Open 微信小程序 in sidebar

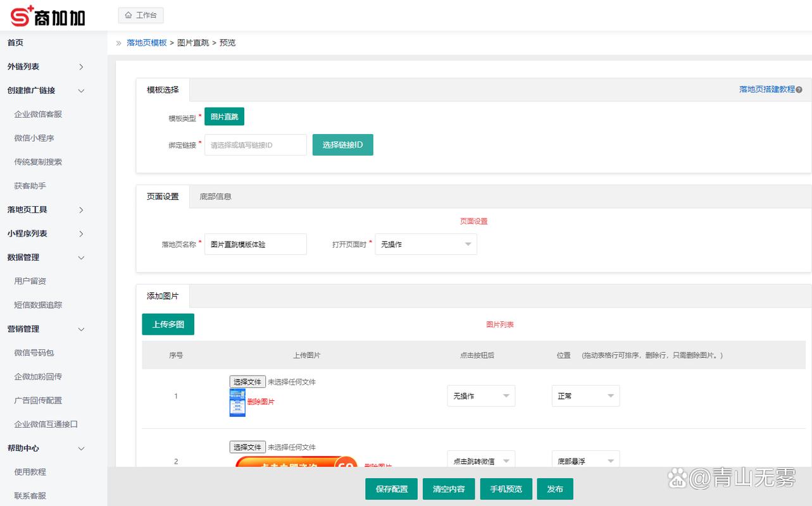[x=34, y=138]
